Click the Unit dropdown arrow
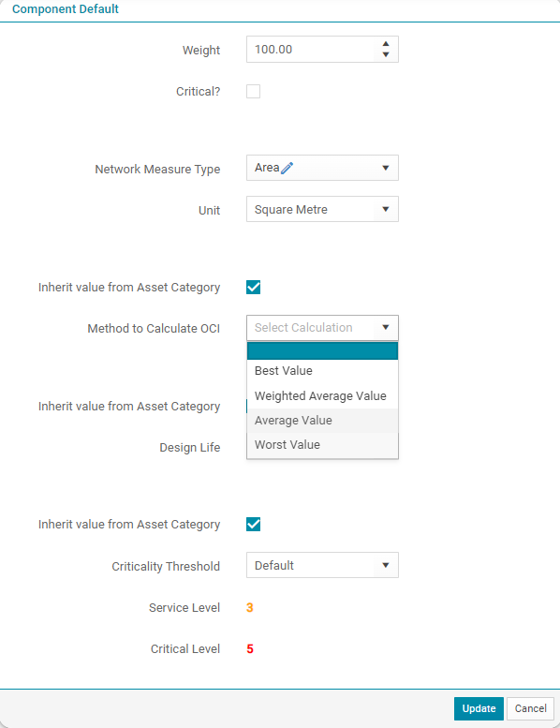Screen dimensions: 560x728 [x=386, y=209]
